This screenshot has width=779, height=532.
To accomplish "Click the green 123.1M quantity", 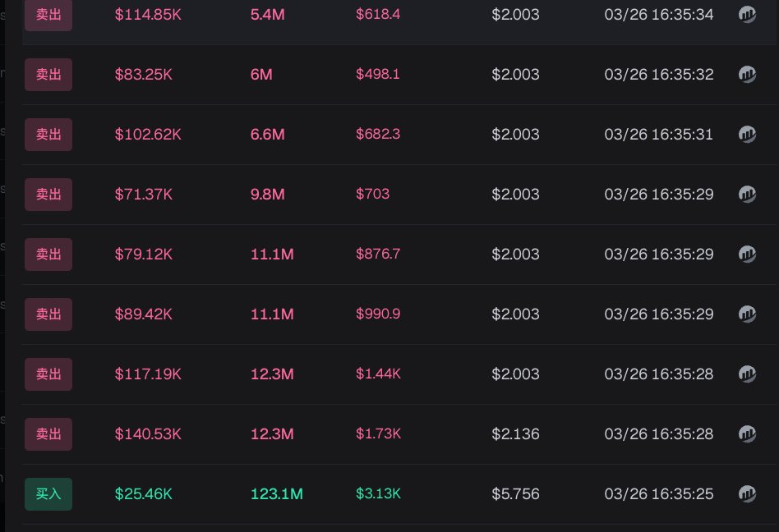I will tap(277, 493).
